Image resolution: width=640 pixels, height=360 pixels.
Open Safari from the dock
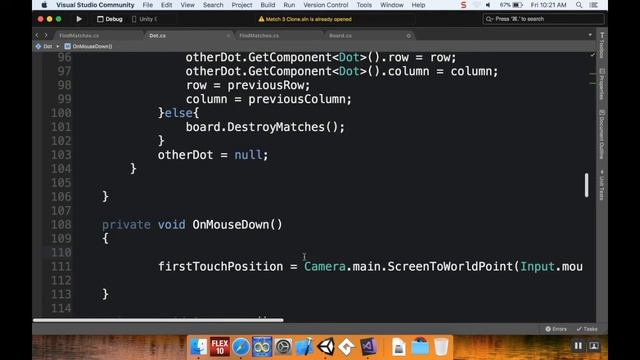[x=241, y=347]
